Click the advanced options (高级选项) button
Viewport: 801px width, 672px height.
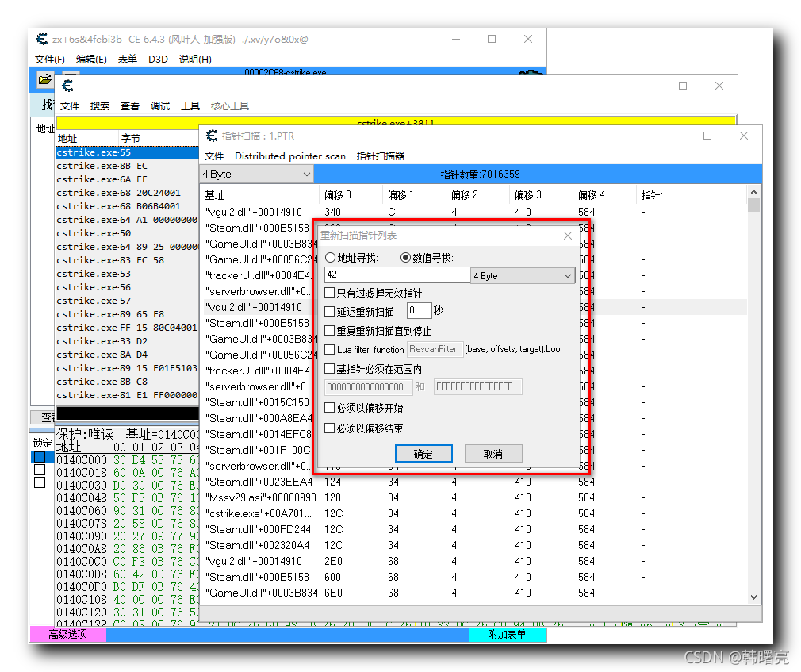pos(68,634)
